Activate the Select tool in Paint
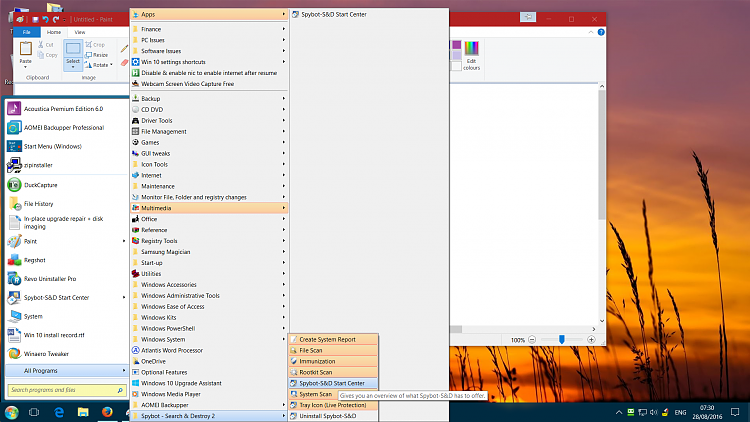This screenshot has height=422, width=750. coord(73,55)
